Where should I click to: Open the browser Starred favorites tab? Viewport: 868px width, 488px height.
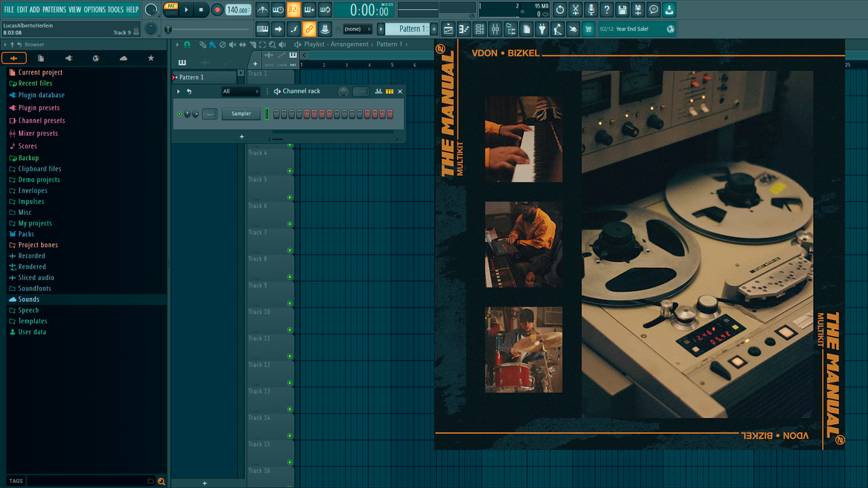151,58
